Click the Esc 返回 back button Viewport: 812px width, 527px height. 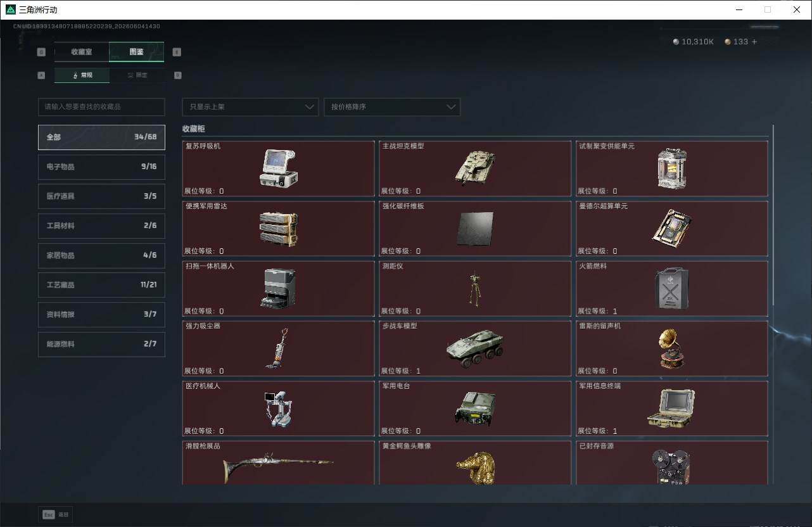[55, 514]
